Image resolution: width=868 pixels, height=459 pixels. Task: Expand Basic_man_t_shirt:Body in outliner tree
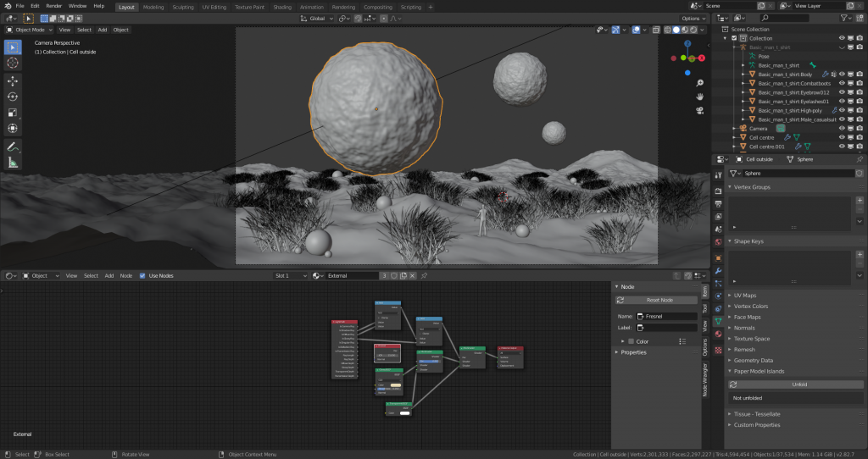point(743,75)
